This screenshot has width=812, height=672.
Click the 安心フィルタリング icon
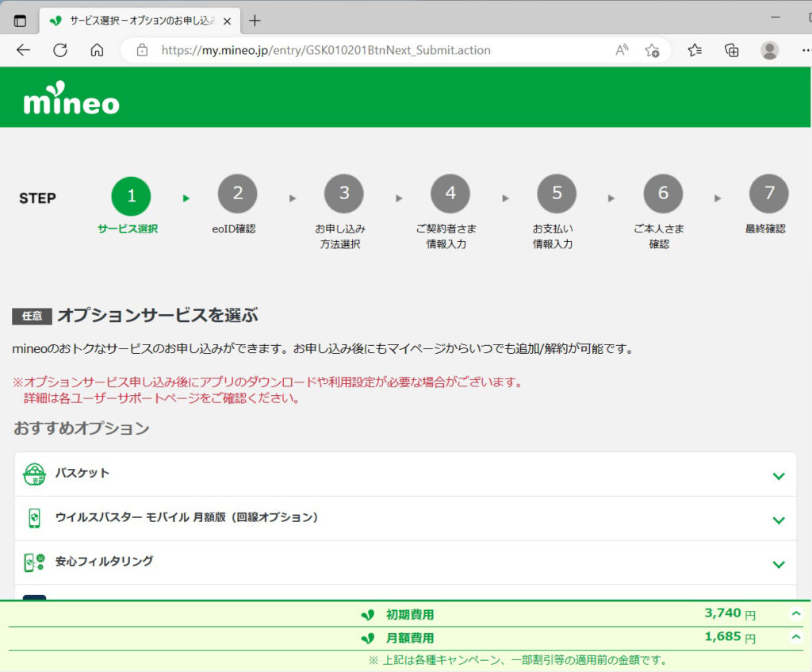click(x=35, y=563)
